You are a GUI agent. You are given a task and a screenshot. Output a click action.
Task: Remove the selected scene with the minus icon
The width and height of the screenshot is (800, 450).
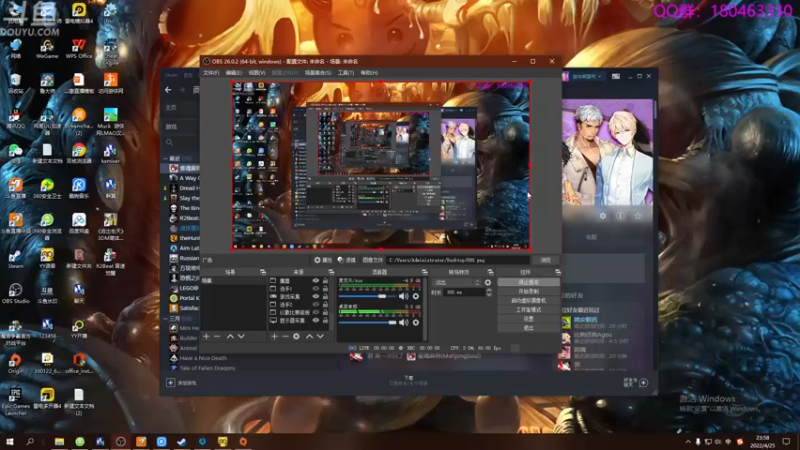pos(217,336)
